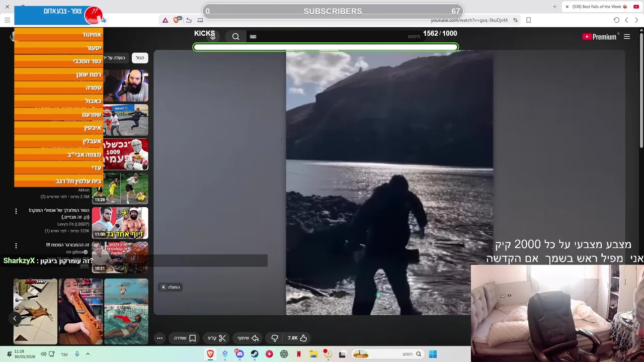This screenshot has width=644, height=362.
Task: Bookmark this page in the address bar
Action: point(528,20)
